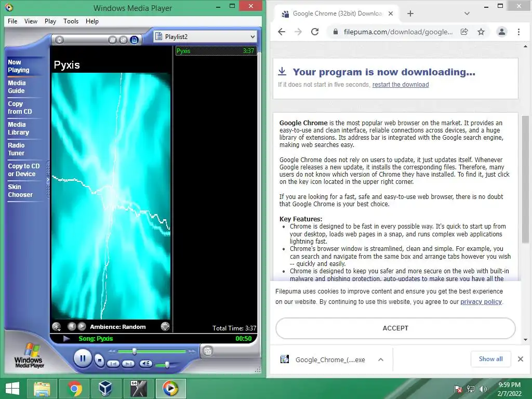Click the restart the download link
The height and width of the screenshot is (399, 532).
(x=401, y=85)
